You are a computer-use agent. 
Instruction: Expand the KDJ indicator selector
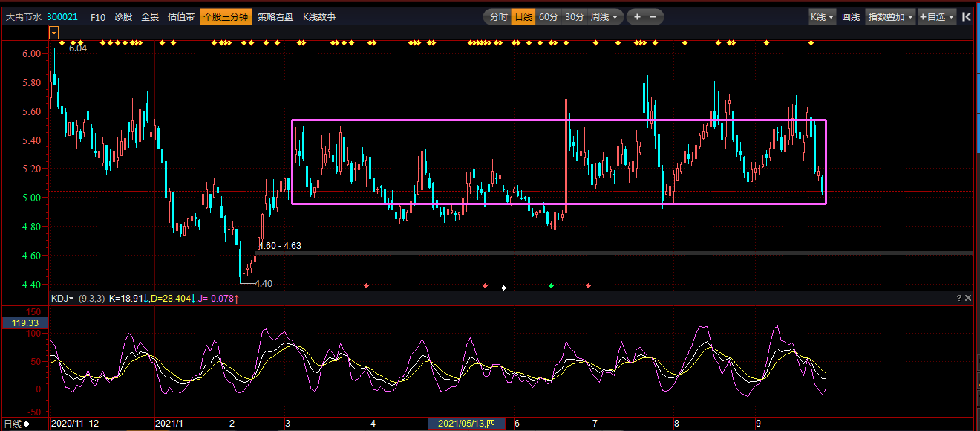(x=62, y=298)
